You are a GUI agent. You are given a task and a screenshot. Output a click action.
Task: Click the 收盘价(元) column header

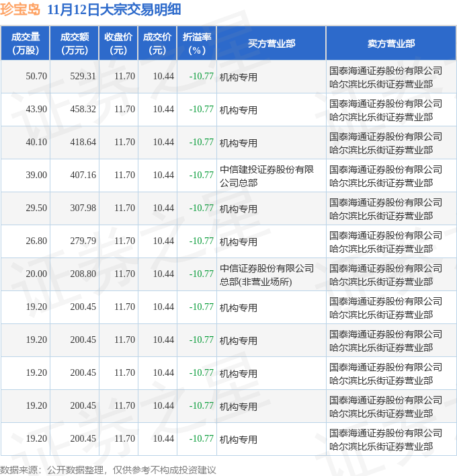pyautogui.click(x=118, y=43)
